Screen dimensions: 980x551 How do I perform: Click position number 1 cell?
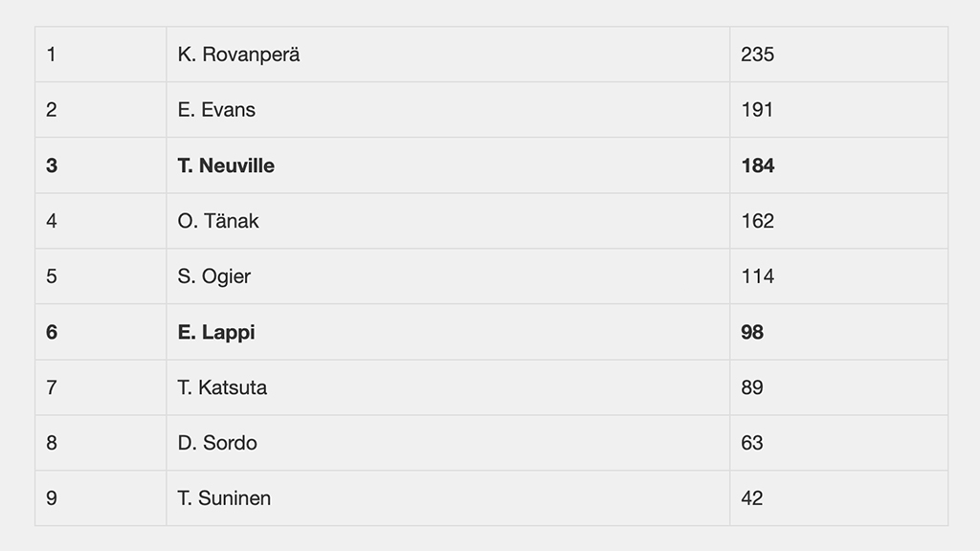(x=100, y=55)
